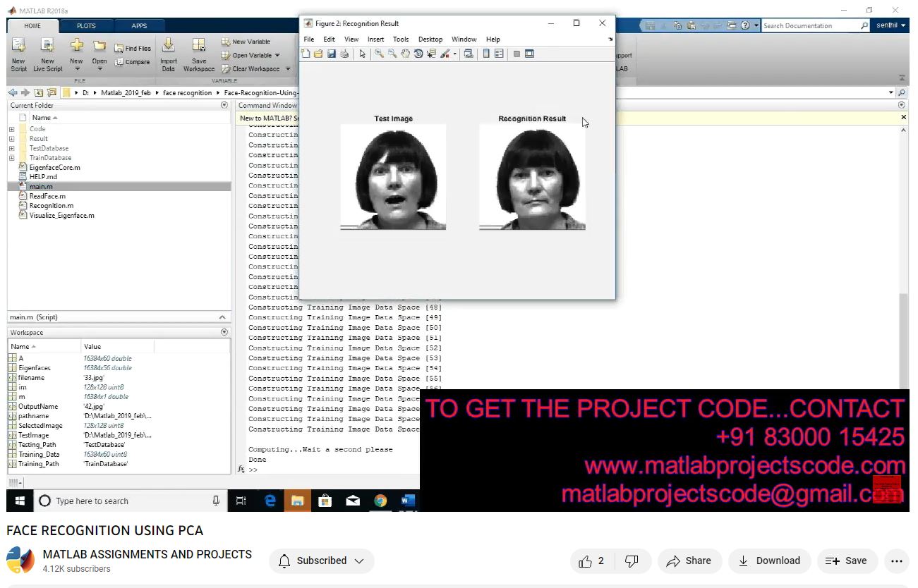Click the Download button

point(769,561)
